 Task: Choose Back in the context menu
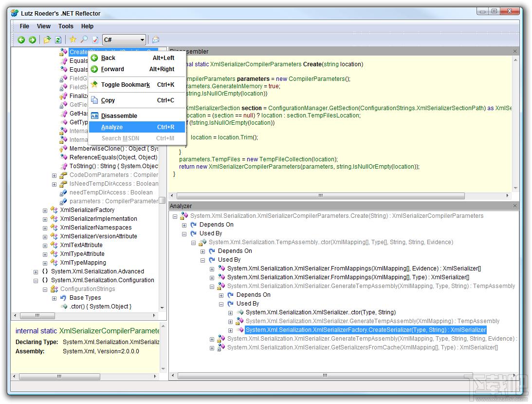click(x=137, y=58)
